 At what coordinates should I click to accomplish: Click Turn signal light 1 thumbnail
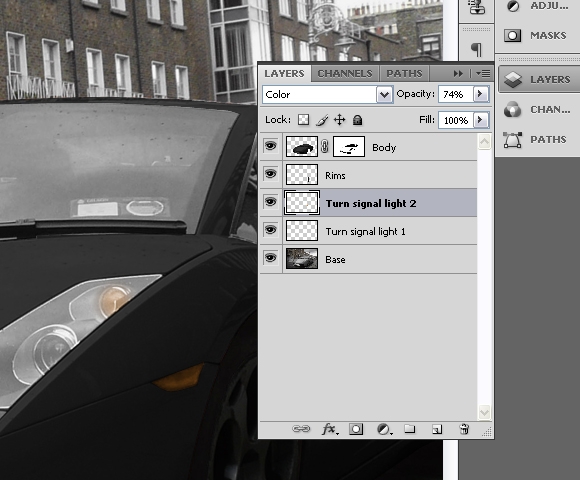pyautogui.click(x=301, y=230)
